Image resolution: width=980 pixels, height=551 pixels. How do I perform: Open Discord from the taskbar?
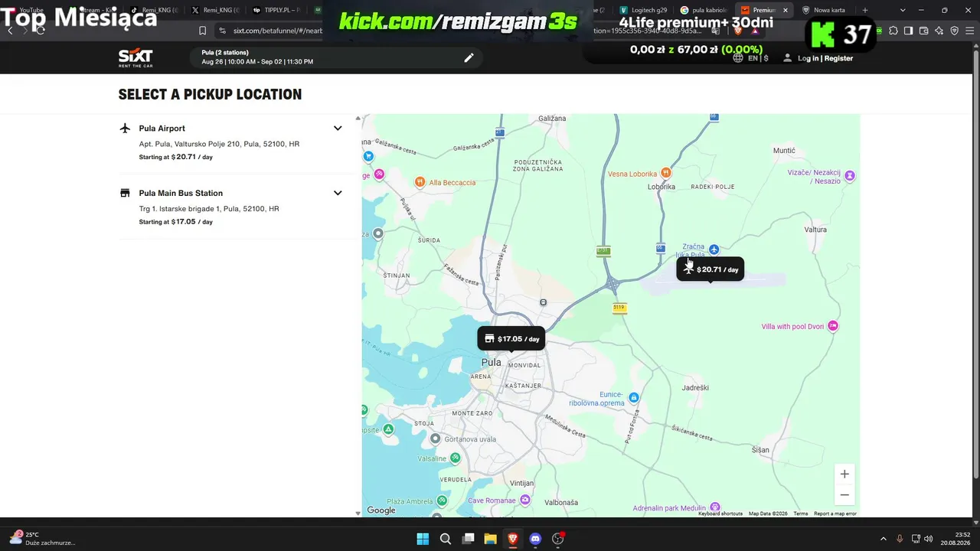(535, 539)
